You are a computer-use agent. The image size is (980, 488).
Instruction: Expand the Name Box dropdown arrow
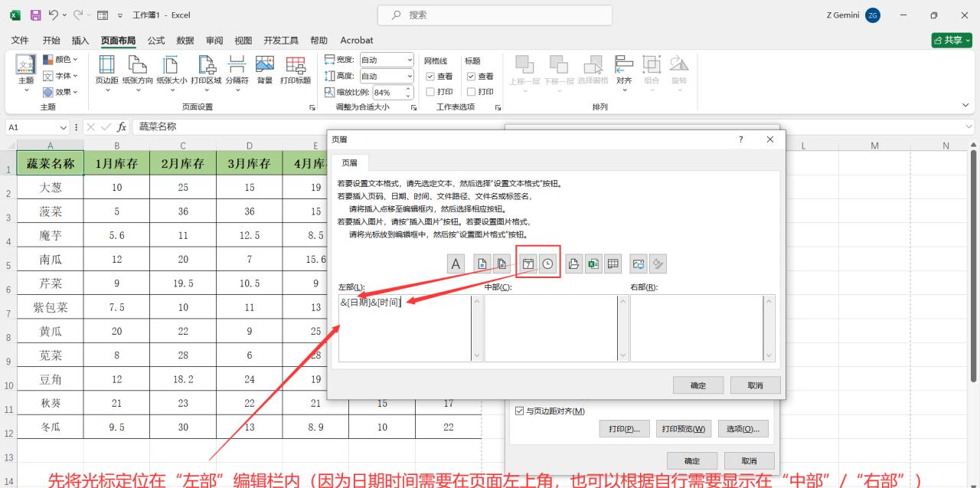[64, 127]
